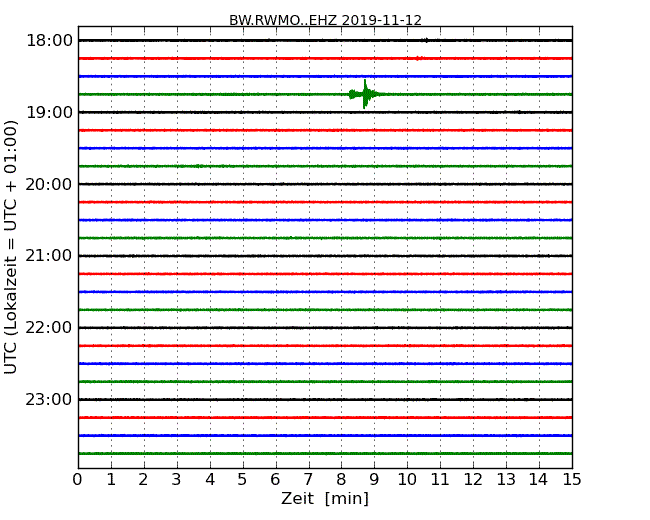Click the 'Zeit [min]' x-axis label
The height and width of the screenshot is (520, 650).
tap(325, 498)
